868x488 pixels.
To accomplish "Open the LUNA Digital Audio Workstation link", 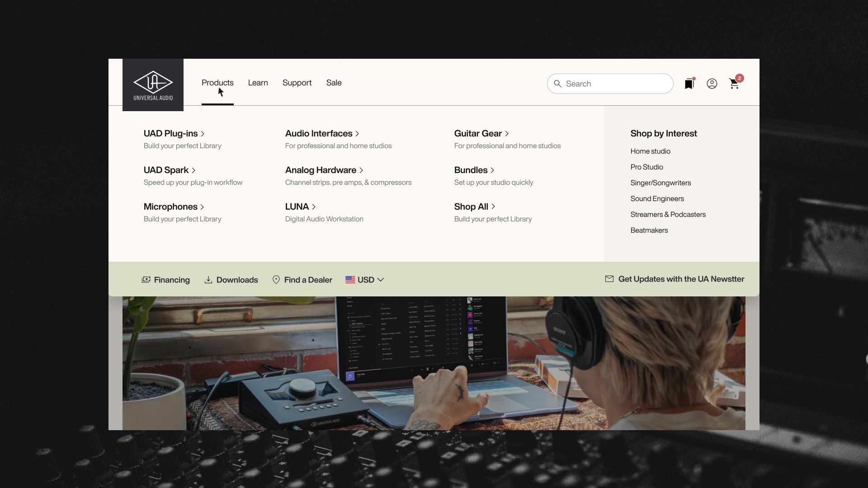I will pos(297,206).
